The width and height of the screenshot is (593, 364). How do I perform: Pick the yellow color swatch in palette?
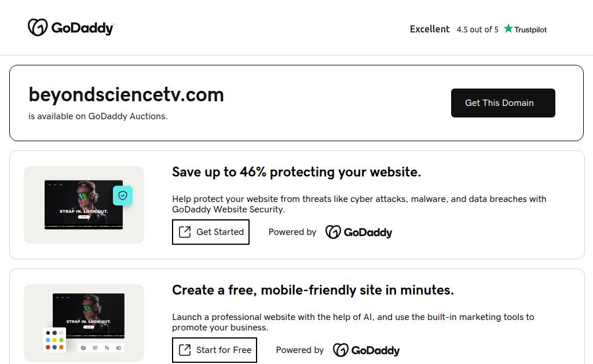click(x=54, y=340)
